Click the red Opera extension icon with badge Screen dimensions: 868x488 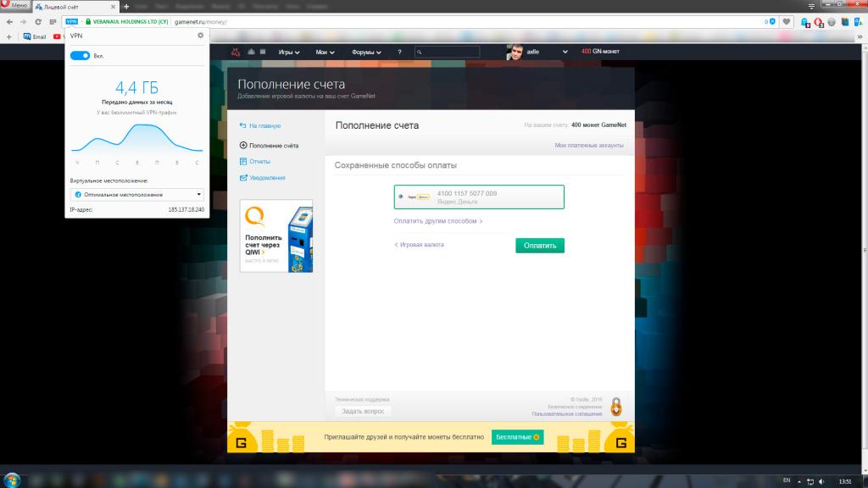[x=818, y=22]
